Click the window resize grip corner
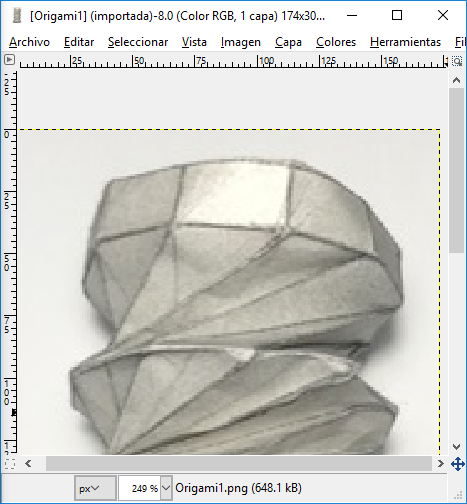This screenshot has width=467, height=504. point(459,496)
